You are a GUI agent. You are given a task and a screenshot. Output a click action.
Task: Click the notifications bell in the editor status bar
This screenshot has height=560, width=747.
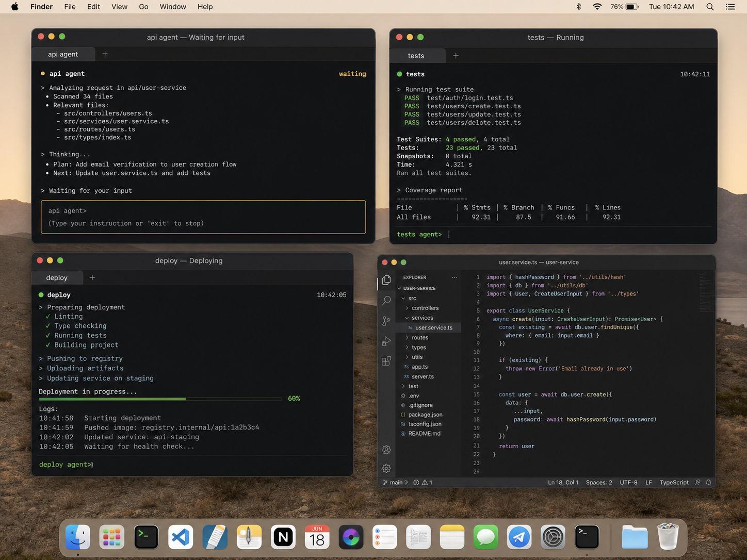(709, 483)
